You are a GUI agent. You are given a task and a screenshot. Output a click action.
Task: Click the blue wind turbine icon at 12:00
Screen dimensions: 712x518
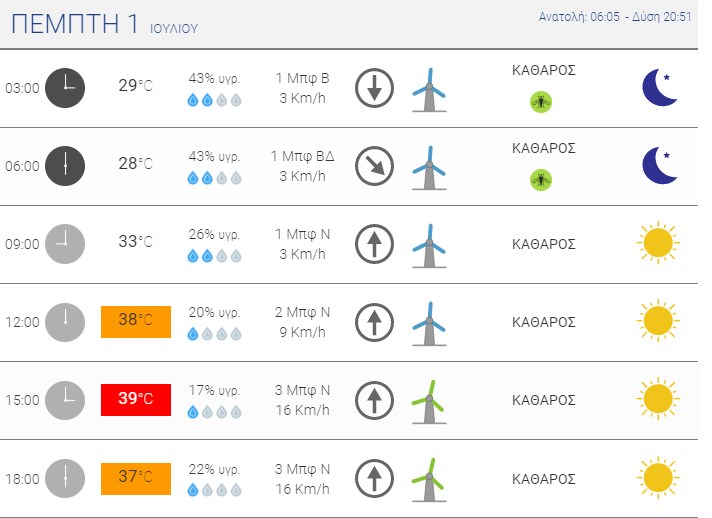click(429, 324)
